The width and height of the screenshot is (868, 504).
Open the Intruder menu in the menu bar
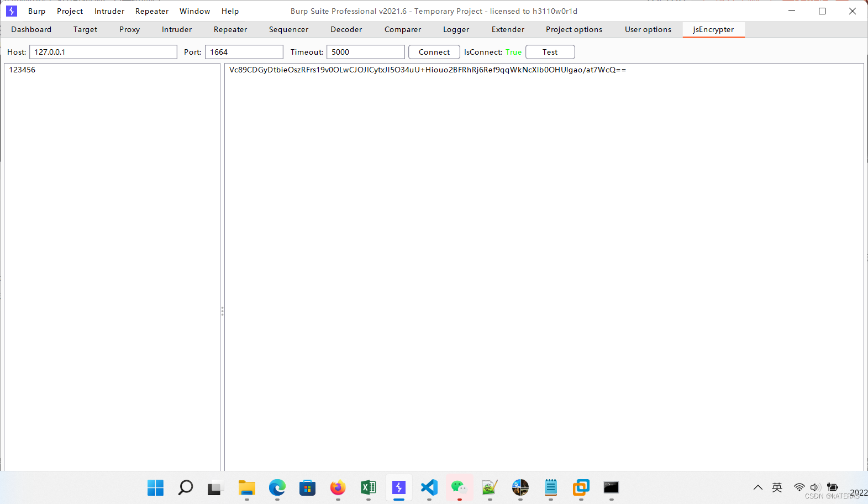(x=109, y=11)
